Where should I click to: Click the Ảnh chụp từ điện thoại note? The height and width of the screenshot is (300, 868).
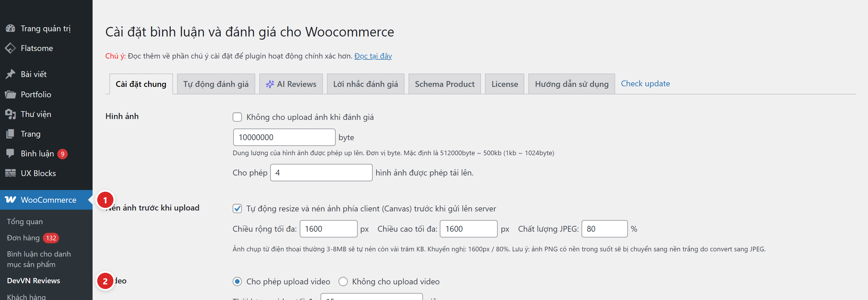click(499, 249)
